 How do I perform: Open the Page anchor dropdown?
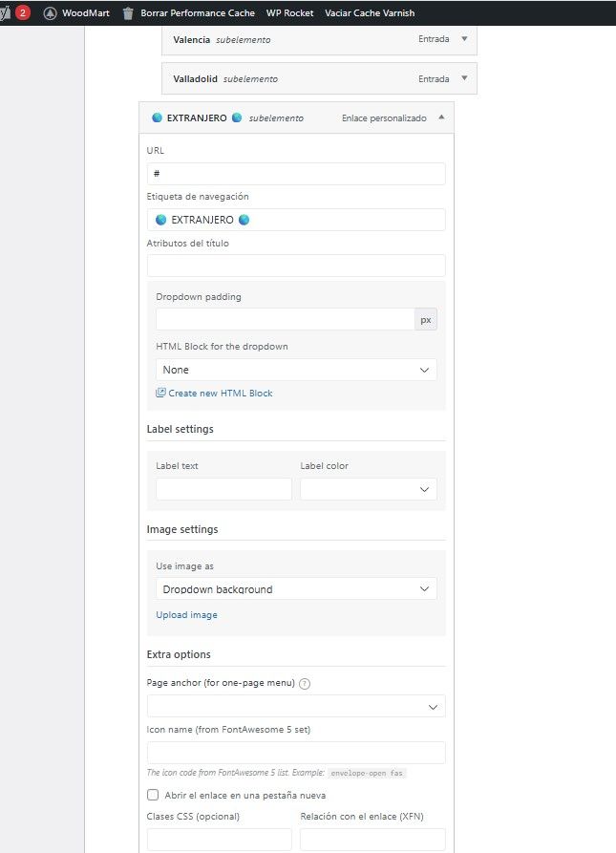tap(296, 707)
